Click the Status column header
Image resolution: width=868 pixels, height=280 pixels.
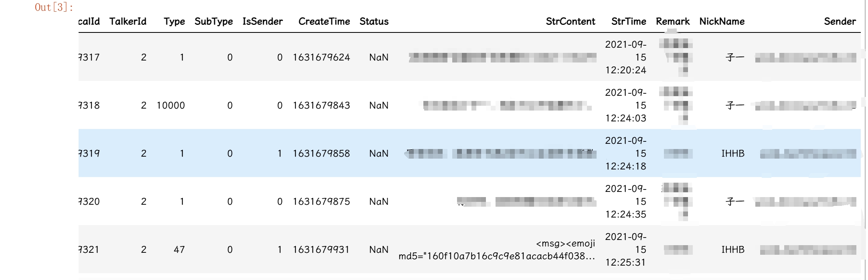click(x=374, y=22)
